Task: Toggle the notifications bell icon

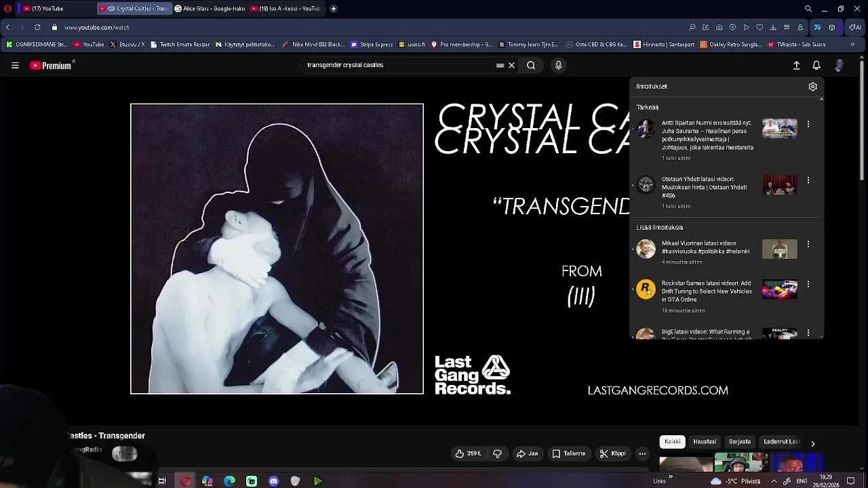Action: [816, 66]
